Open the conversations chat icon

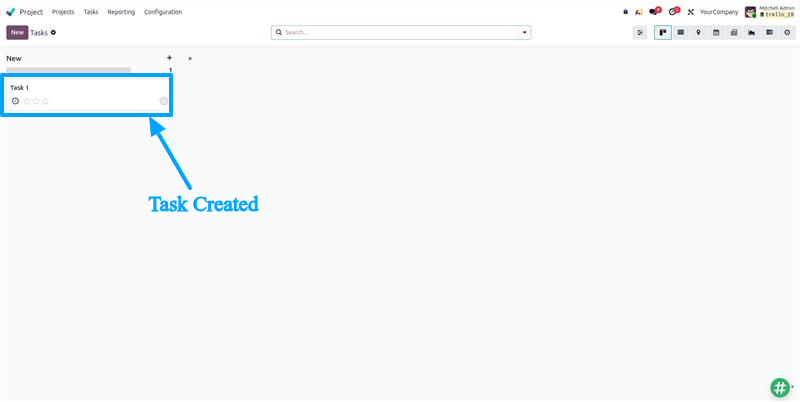coord(655,11)
